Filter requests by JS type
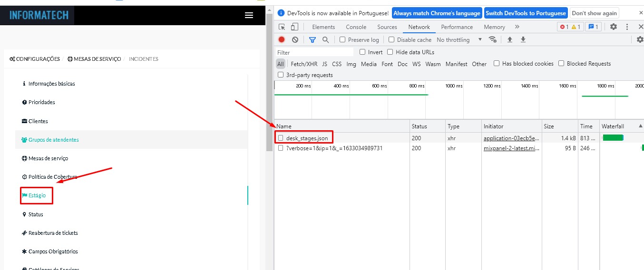644x270 pixels. click(324, 64)
